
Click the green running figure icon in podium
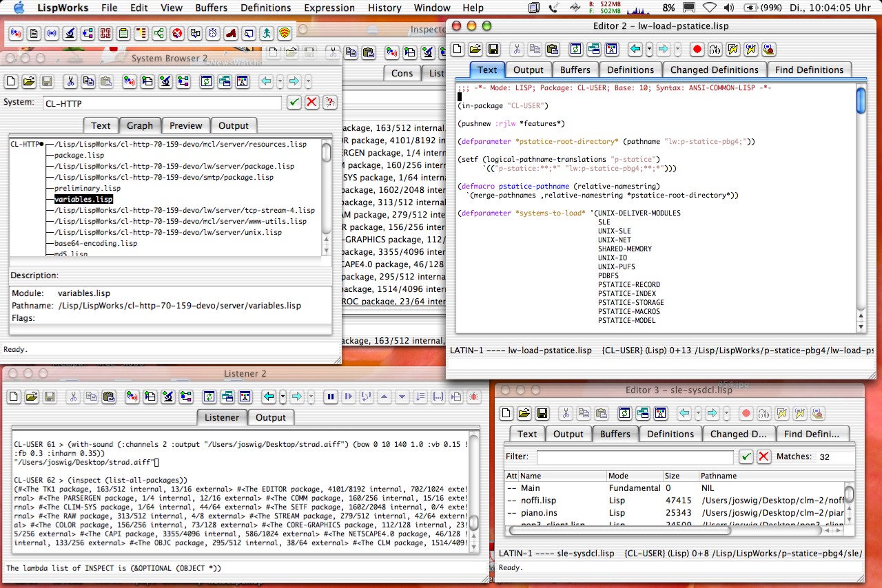click(x=267, y=33)
